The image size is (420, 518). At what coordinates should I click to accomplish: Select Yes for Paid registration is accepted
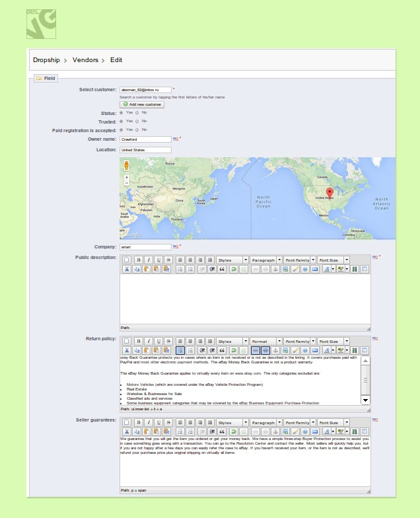click(121, 130)
